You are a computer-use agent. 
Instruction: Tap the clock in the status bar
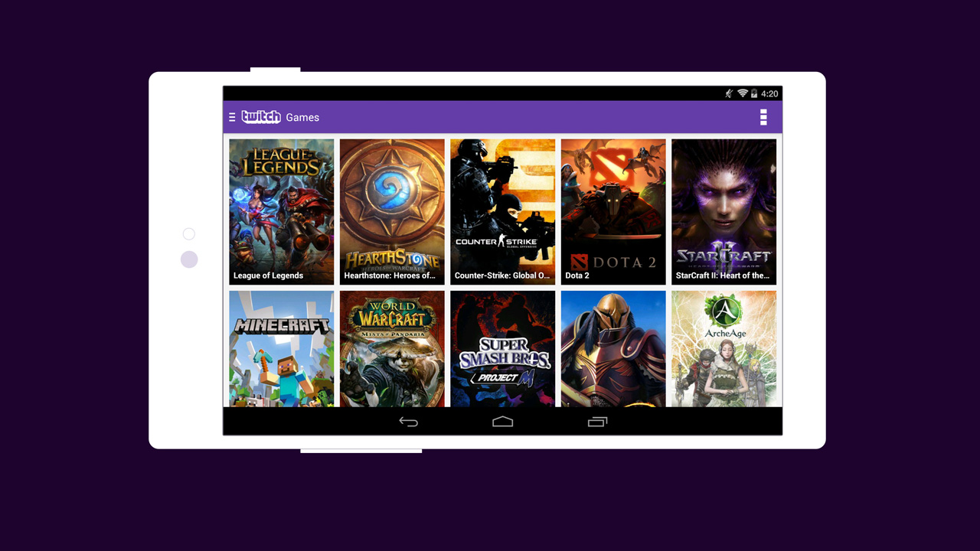(770, 93)
